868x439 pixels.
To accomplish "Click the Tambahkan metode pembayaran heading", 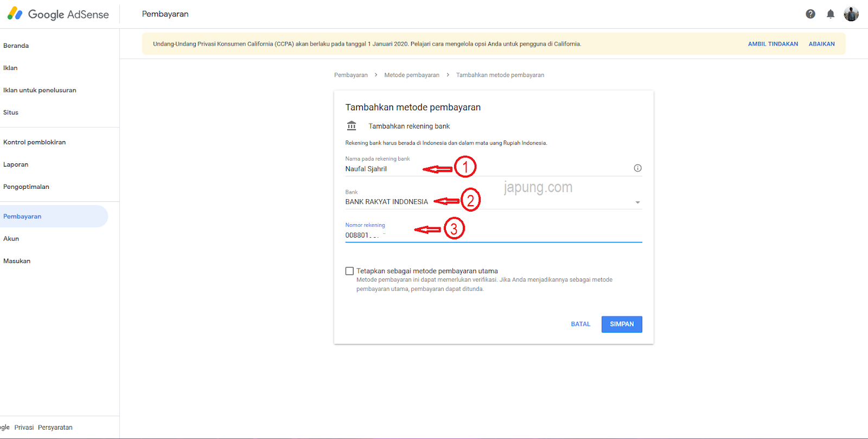I will click(413, 107).
